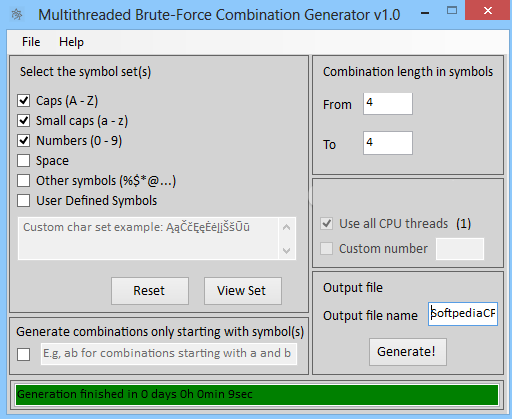Click the Output file name field

point(463,314)
